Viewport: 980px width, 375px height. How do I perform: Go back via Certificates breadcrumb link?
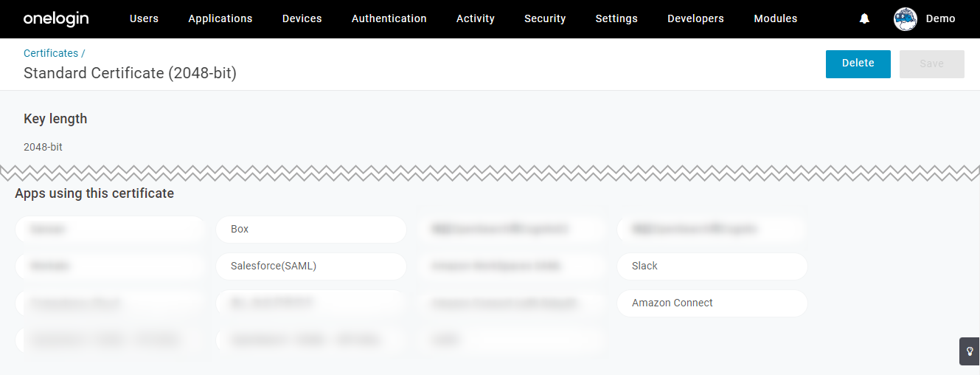coord(51,53)
